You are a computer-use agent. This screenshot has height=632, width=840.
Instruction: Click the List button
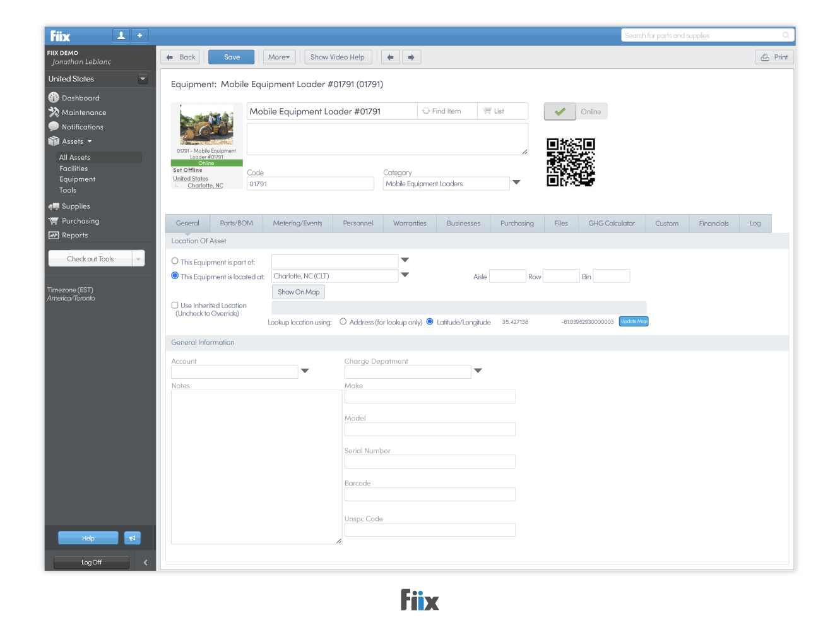502,111
